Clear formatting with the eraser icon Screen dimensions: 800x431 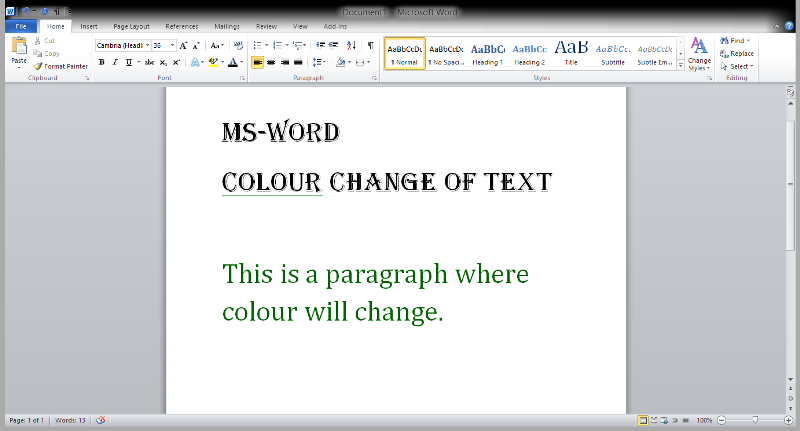(x=238, y=45)
